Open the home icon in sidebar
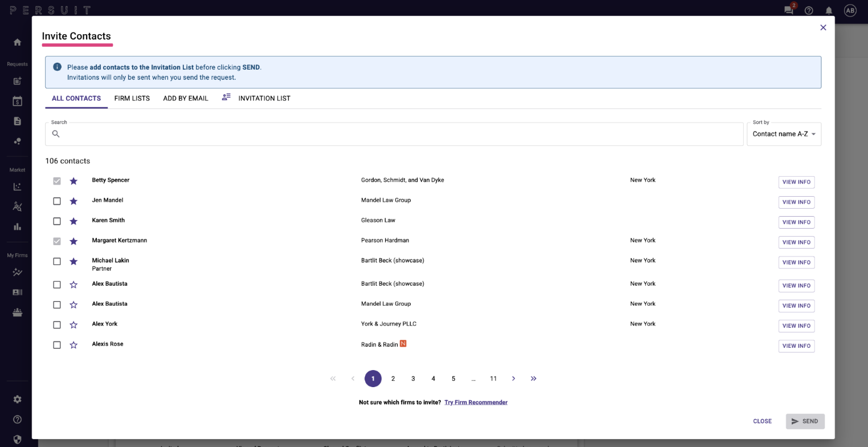 coord(17,42)
